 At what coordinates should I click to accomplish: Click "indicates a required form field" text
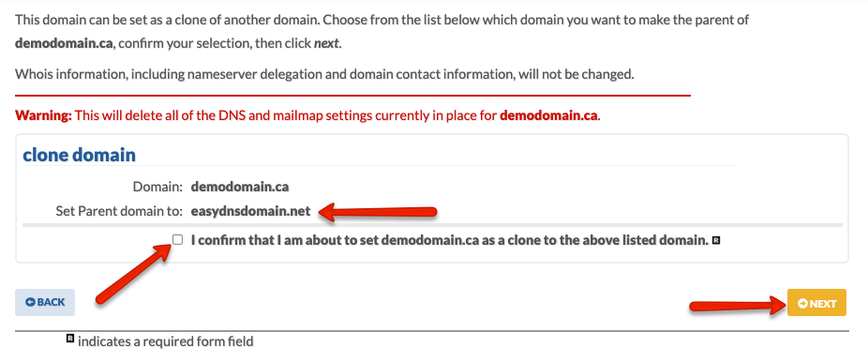tap(166, 341)
